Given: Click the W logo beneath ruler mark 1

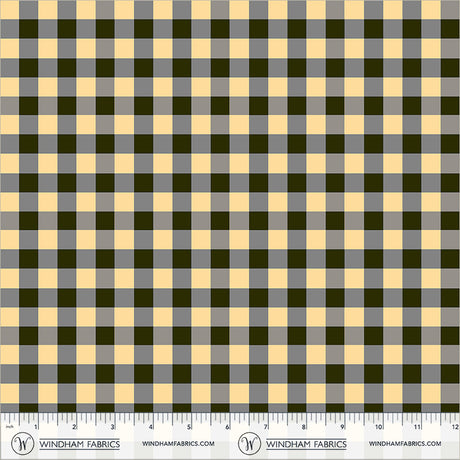Looking at the screenshot, I should (x=22, y=444).
